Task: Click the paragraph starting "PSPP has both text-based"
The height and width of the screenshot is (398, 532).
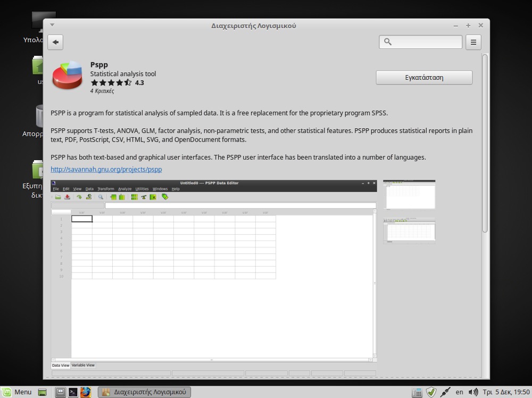Action: tap(238, 157)
